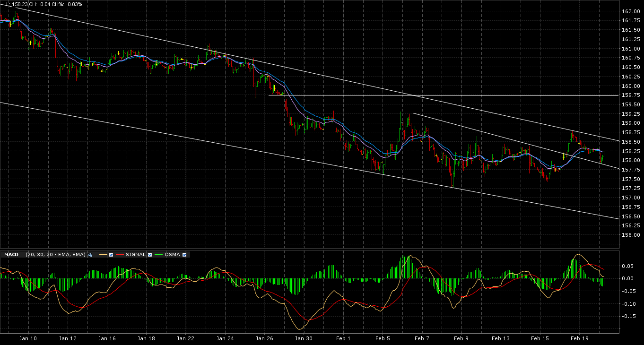Click the 159.75 price axis label
Screen dimensions: 644x345
click(x=630, y=95)
